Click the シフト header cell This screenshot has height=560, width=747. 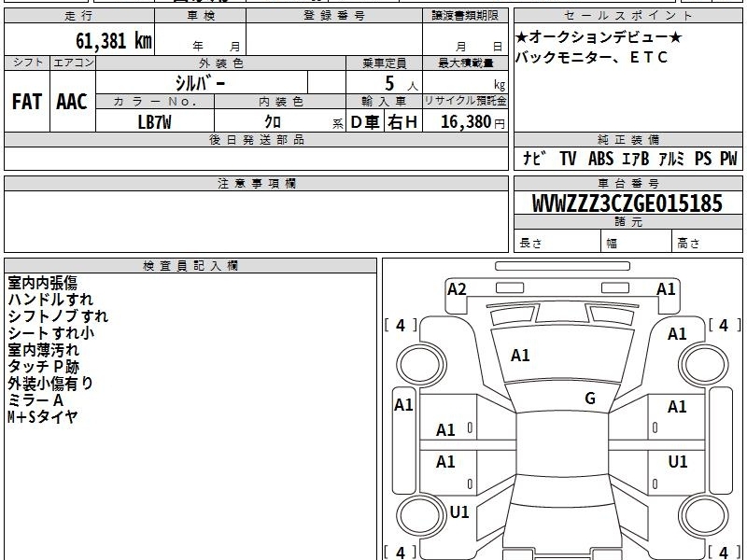pyautogui.click(x=27, y=63)
